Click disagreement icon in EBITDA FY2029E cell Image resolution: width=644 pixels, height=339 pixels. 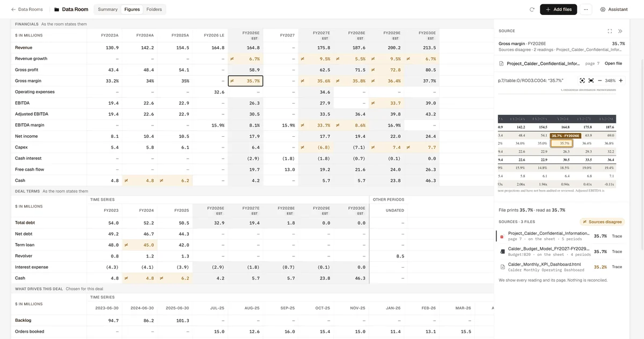(374, 103)
